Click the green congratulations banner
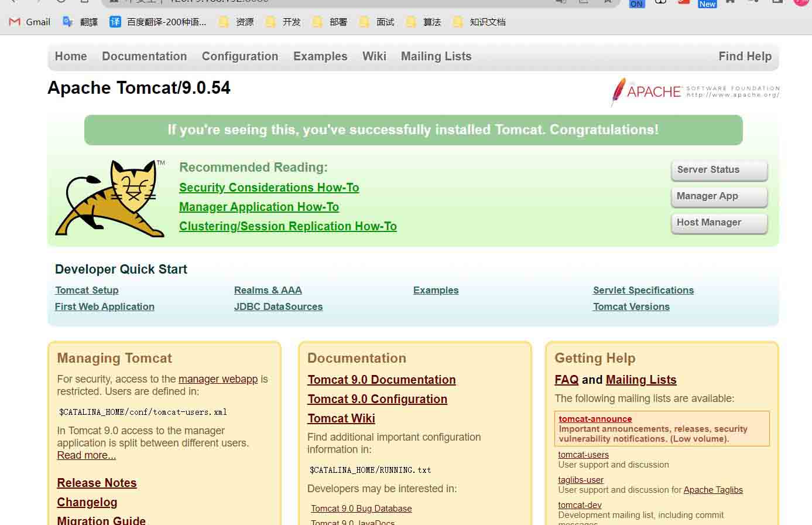Image resolution: width=812 pixels, height=525 pixels. [x=413, y=130]
